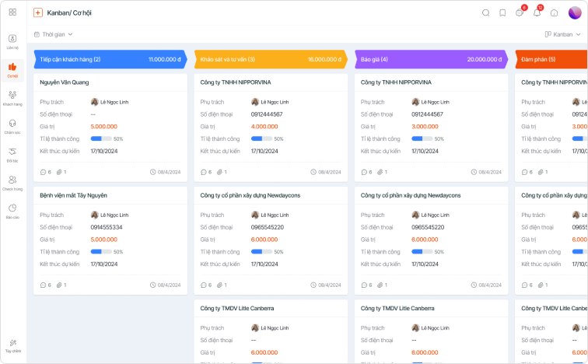Open the notifications bell icon
Image resolution: width=588 pixels, height=364 pixels.
click(x=537, y=12)
